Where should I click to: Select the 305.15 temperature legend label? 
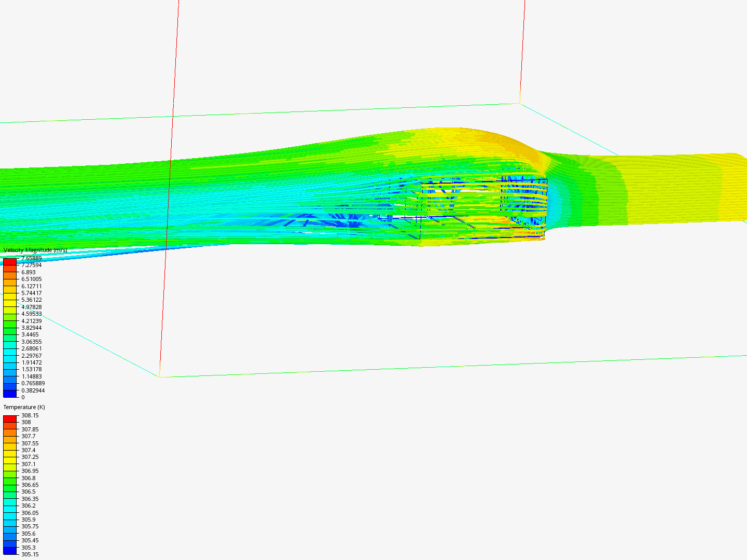tap(30, 555)
